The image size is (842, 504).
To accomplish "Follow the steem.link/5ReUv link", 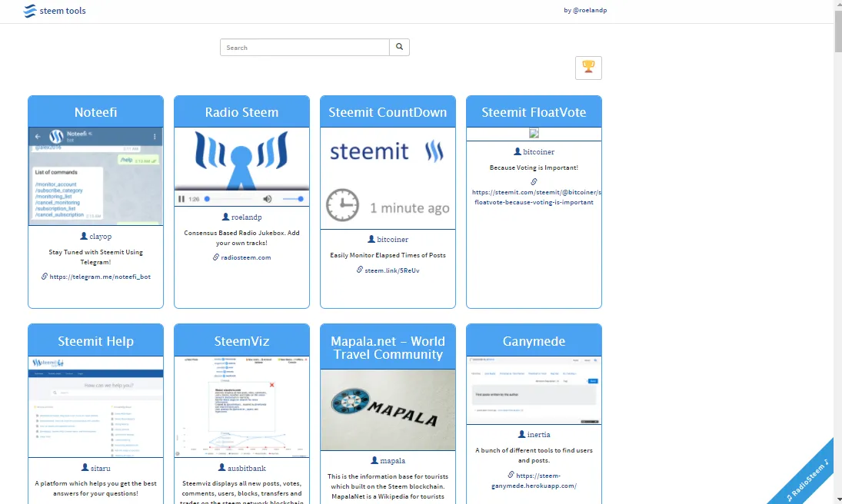I will [x=392, y=270].
